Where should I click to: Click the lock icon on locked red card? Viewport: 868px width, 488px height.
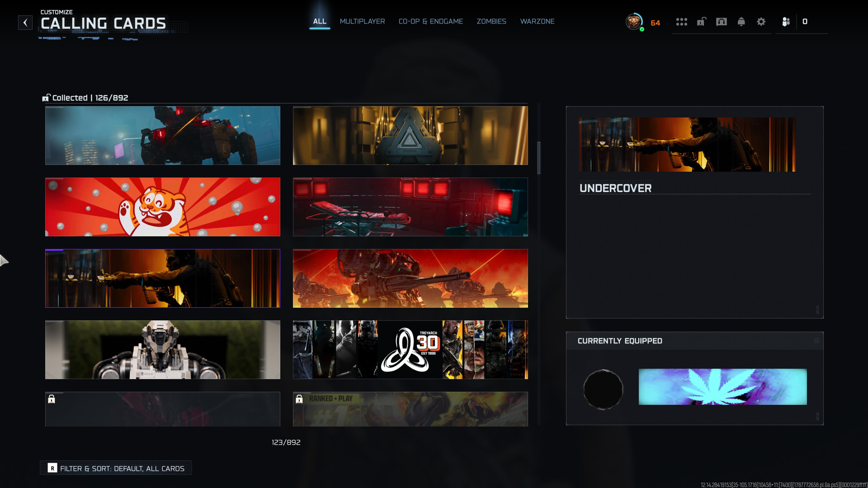coord(52,399)
